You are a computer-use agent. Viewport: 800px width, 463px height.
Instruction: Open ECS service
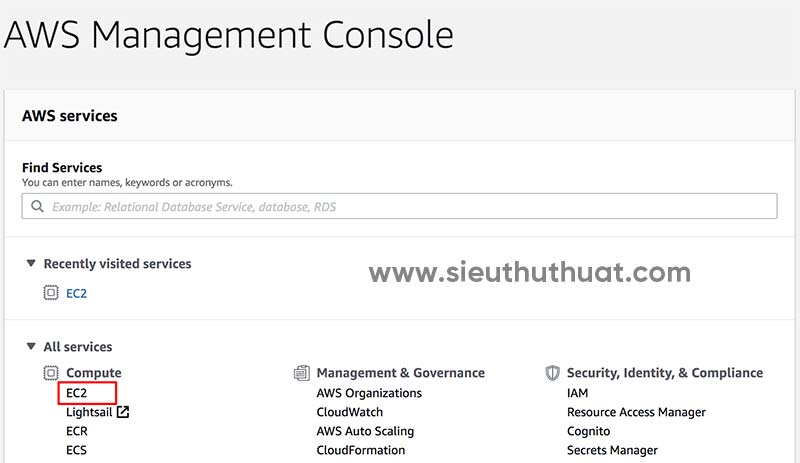coord(77,450)
